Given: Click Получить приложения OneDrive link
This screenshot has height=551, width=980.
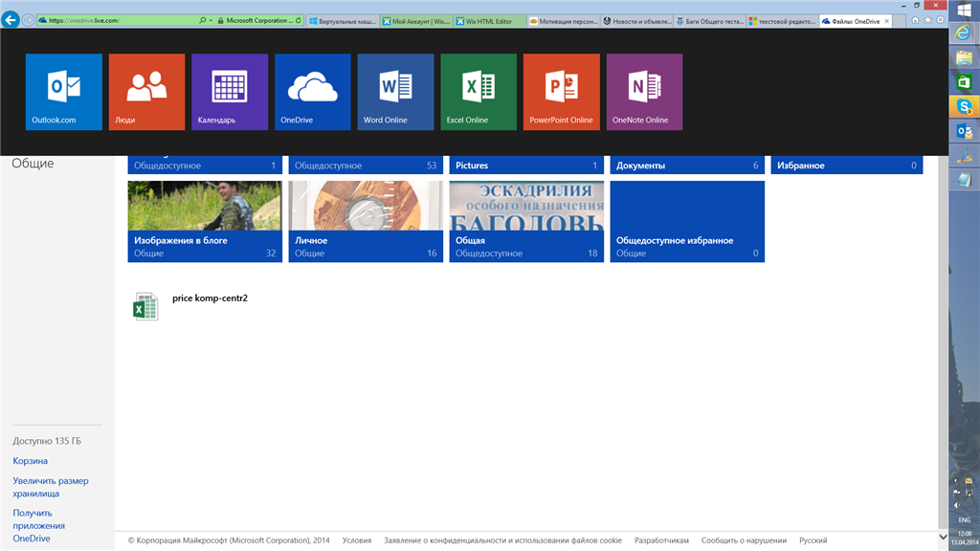Looking at the screenshot, I should pos(38,525).
